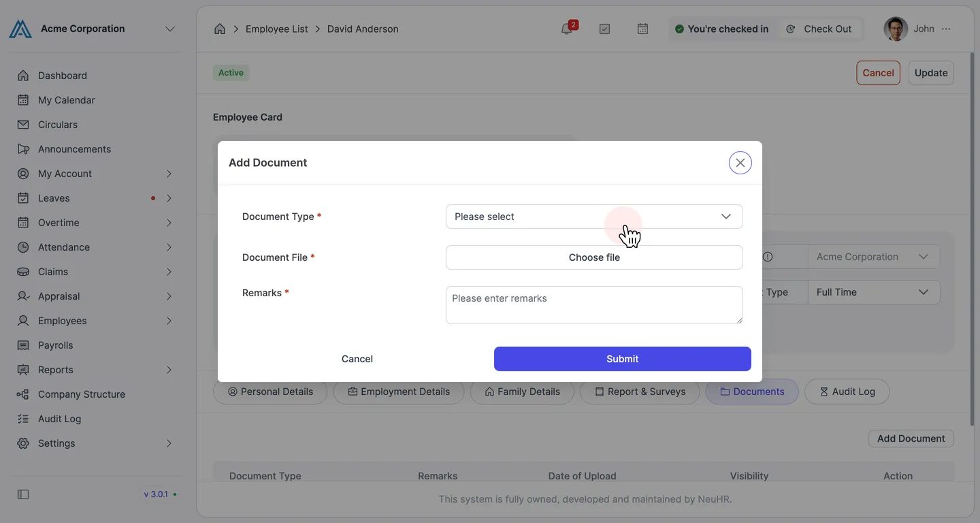The height and width of the screenshot is (523, 980).
Task: Click the David Anderson breadcrumb text
Action: [x=363, y=29]
